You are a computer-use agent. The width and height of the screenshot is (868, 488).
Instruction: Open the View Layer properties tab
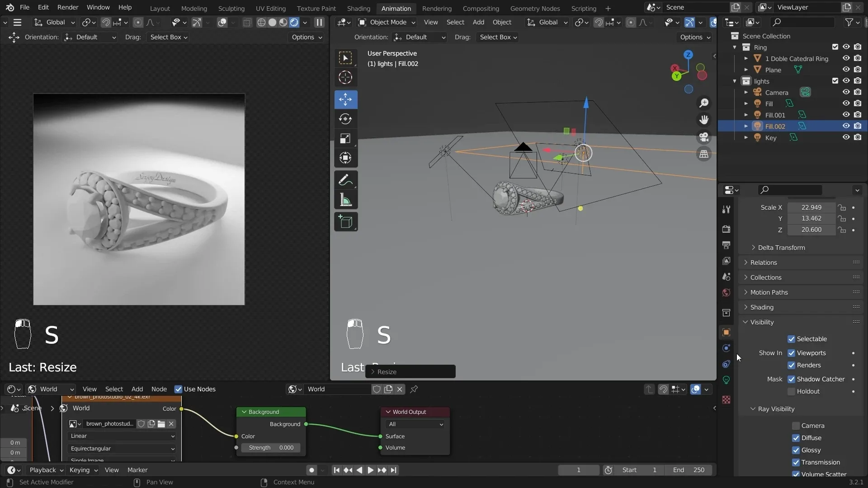[726, 261]
